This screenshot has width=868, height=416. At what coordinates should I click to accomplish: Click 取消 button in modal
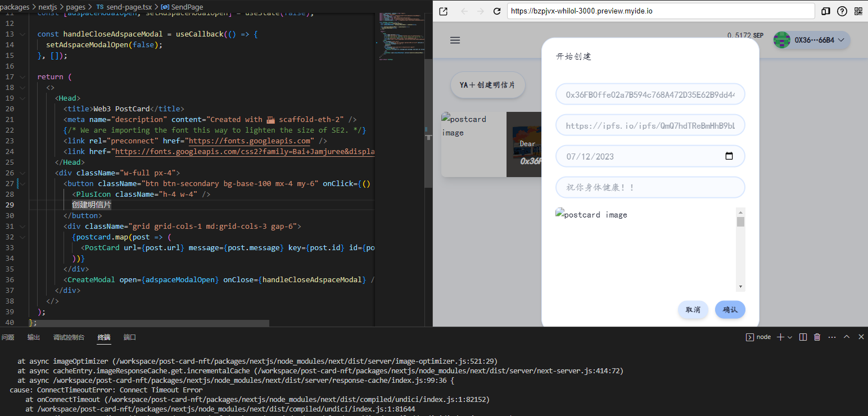click(693, 310)
